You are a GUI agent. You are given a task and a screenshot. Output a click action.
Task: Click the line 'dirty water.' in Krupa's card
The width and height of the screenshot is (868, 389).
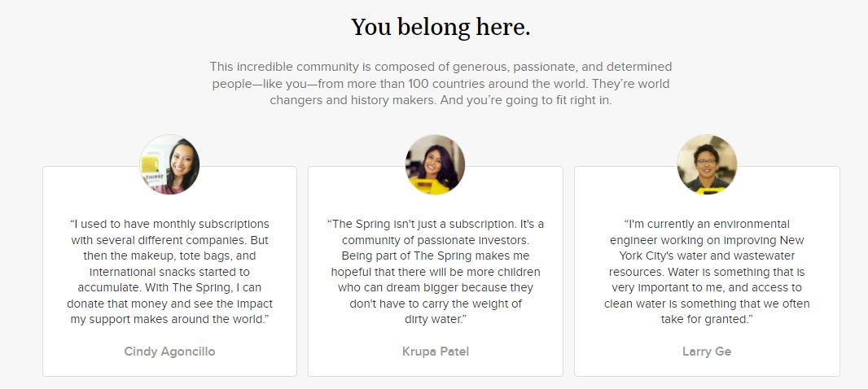(436, 320)
